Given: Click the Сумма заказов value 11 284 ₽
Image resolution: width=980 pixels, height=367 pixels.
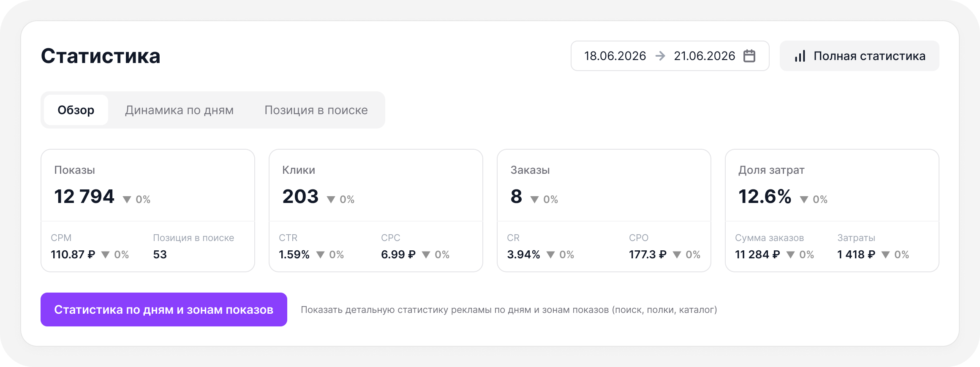Looking at the screenshot, I should pyautogui.click(x=757, y=255).
